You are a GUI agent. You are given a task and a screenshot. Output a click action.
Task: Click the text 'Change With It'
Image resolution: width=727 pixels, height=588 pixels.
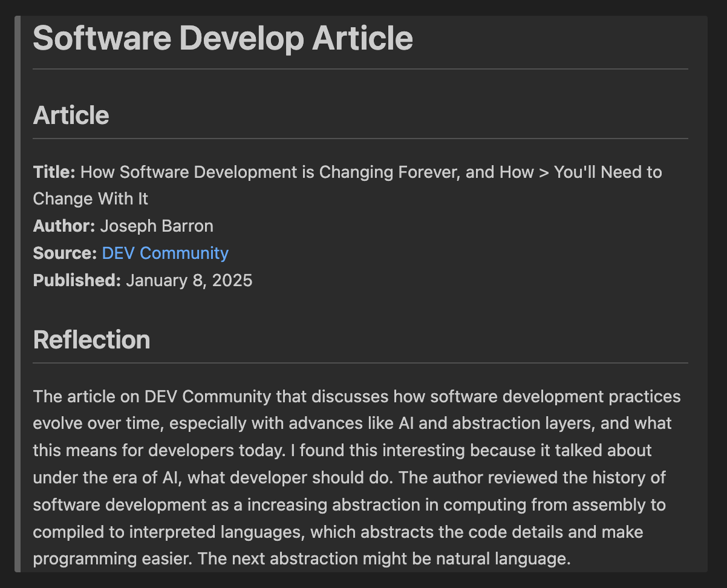[91, 199]
